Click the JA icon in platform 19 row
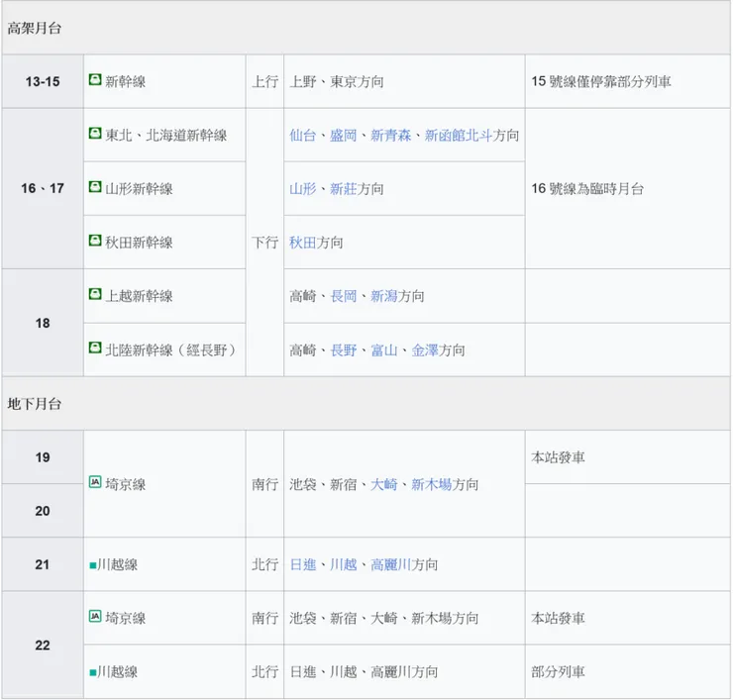This screenshot has height=700, width=733. point(95,482)
